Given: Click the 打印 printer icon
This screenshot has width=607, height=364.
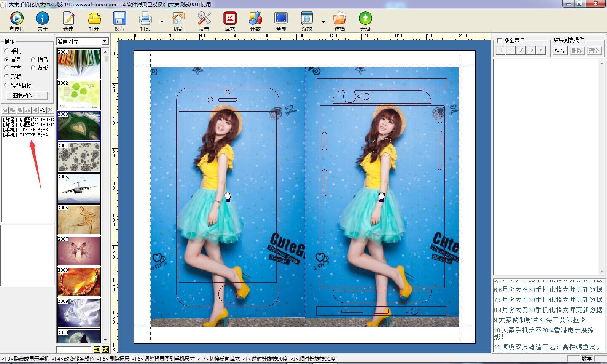Looking at the screenshot, I should click(145, 19).
